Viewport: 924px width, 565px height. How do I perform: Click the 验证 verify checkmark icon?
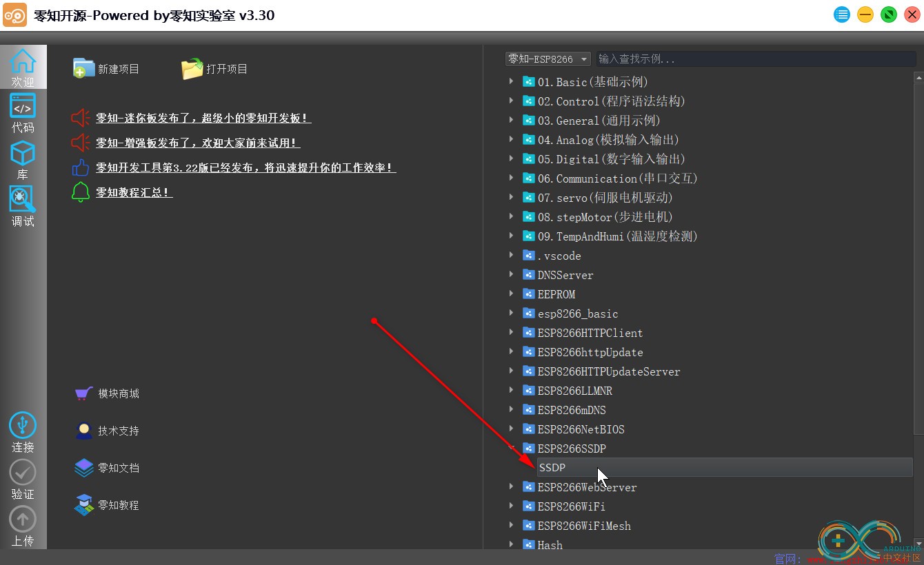23,472
